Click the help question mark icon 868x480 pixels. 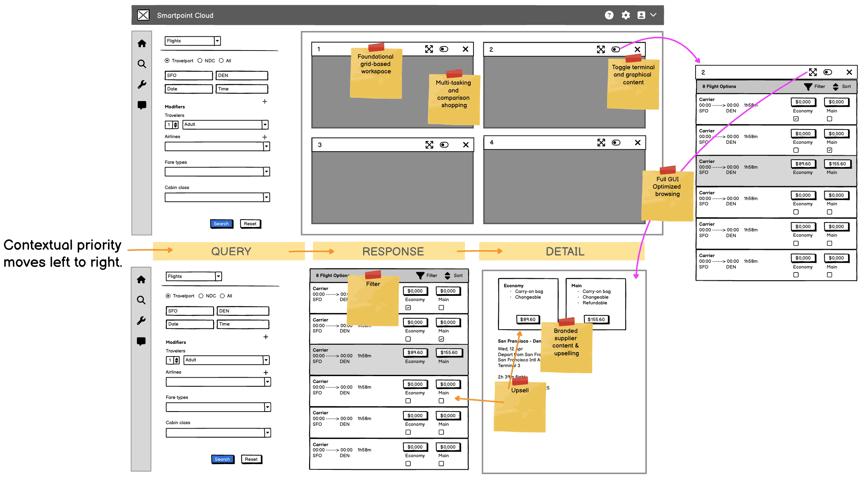(x=609, y=15)
